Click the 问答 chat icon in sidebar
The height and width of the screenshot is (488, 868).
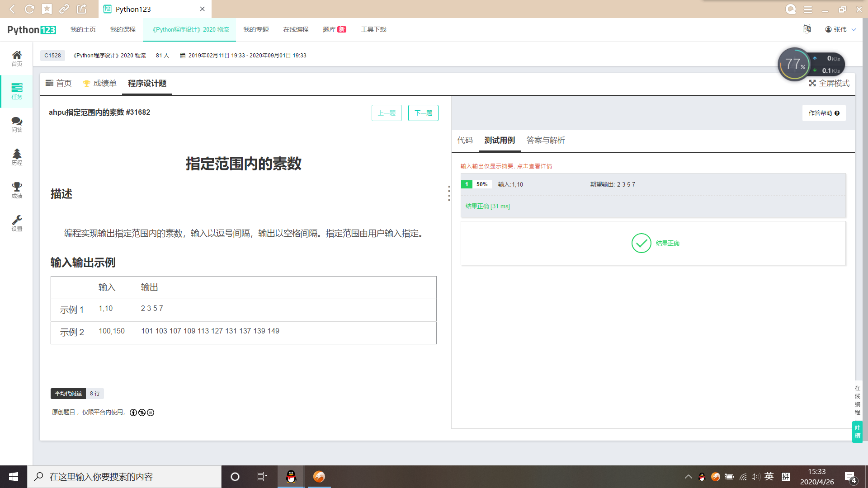tap(17, 124)
